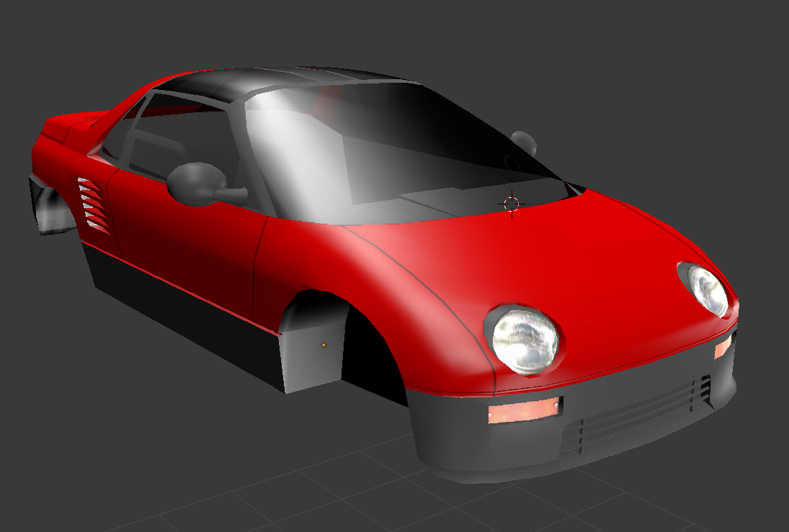Click the orange turn signal below the large headlight
The width and height of the screenshot is (789, 532).
click(524, 410)
